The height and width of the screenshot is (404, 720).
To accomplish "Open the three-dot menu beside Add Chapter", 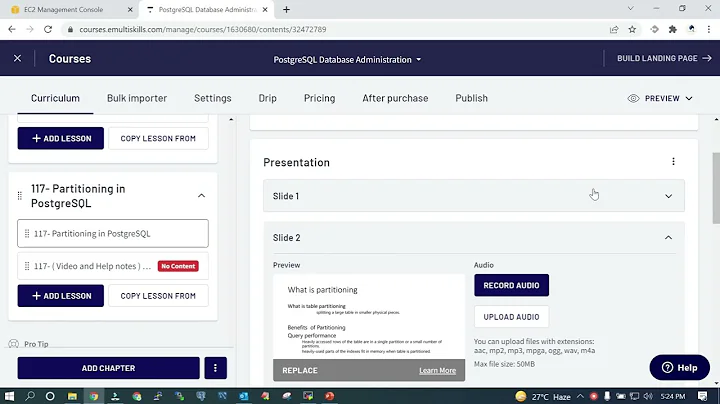I will click(x=215, y=368).
